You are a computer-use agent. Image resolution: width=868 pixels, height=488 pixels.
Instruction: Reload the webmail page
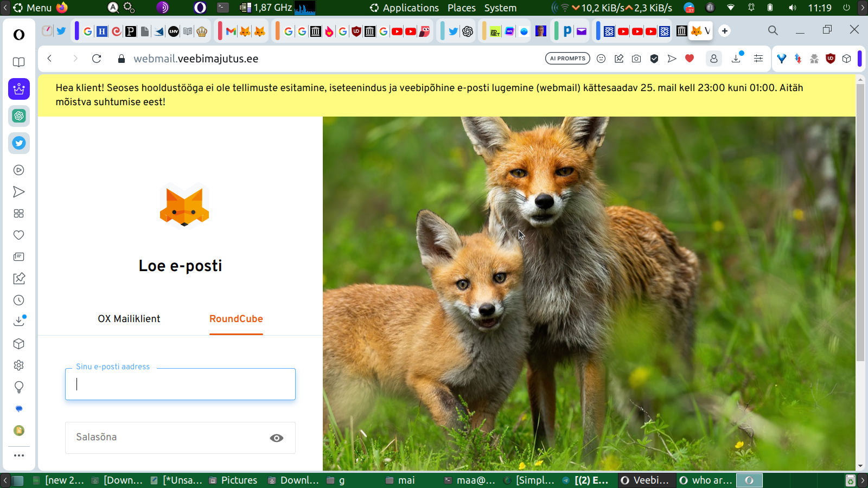97,59
